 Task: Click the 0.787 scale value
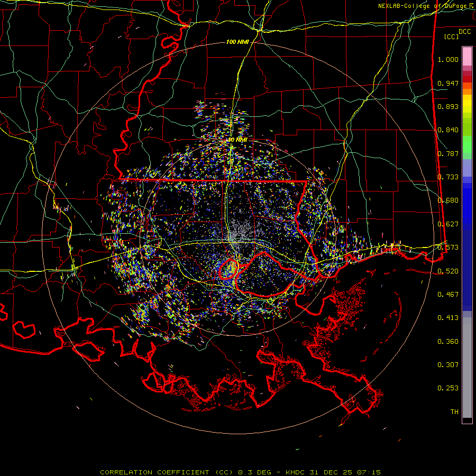point(448,153)
